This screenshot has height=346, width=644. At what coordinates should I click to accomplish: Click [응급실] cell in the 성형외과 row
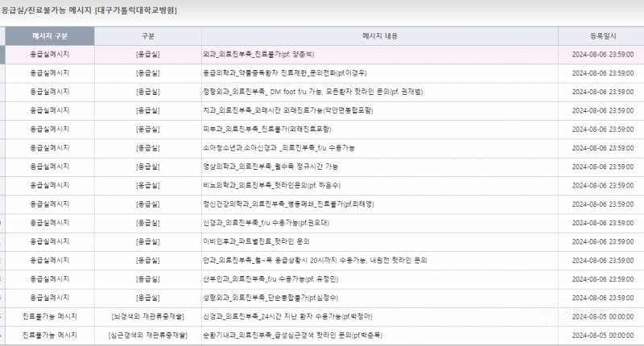click(148, 298)
